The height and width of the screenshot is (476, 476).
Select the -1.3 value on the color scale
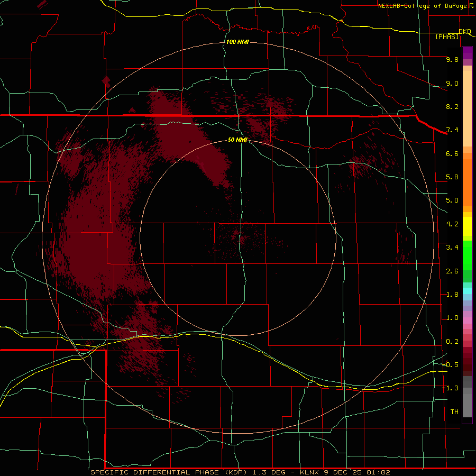tap(450, 388)
